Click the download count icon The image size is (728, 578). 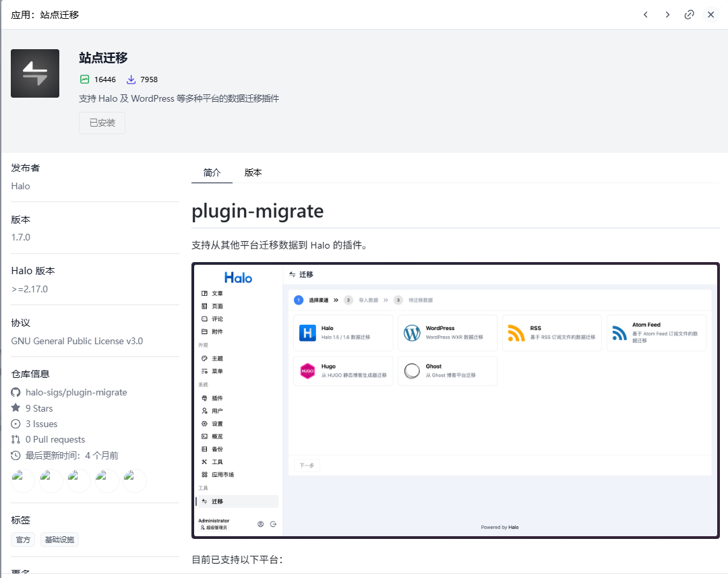(131, 79)
